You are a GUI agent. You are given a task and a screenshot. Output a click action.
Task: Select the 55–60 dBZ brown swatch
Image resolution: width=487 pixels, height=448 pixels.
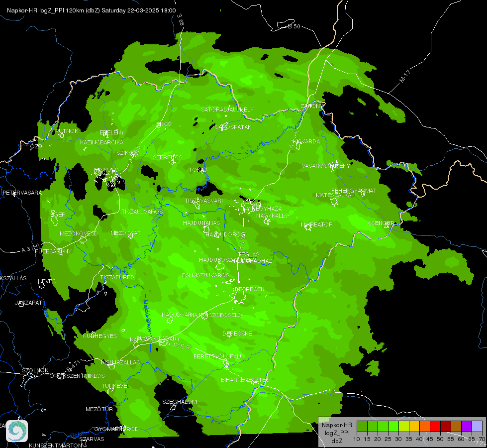tap(456, 426)
